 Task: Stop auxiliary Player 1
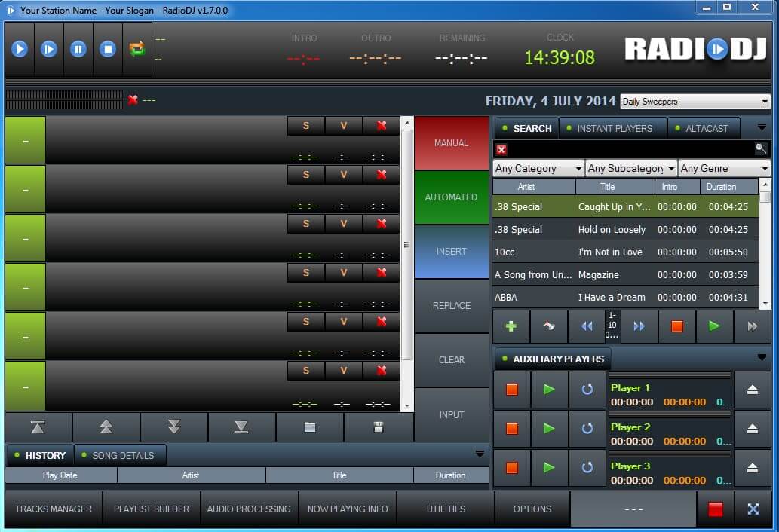pos(512,390)
